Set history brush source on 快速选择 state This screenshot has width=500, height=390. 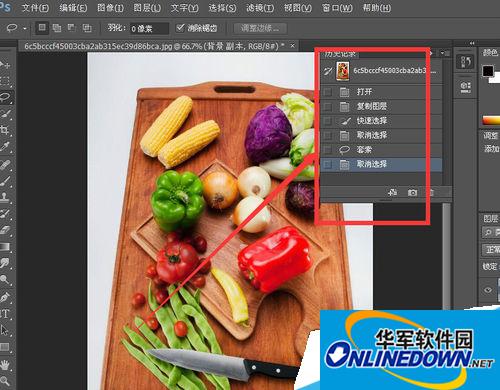click(x=328, y=121)
